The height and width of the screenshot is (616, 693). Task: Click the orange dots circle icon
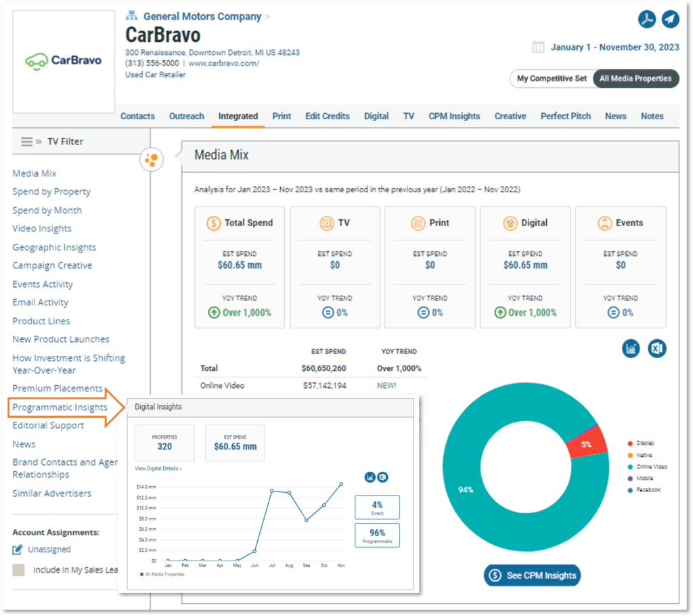click(x=151, y=159)
